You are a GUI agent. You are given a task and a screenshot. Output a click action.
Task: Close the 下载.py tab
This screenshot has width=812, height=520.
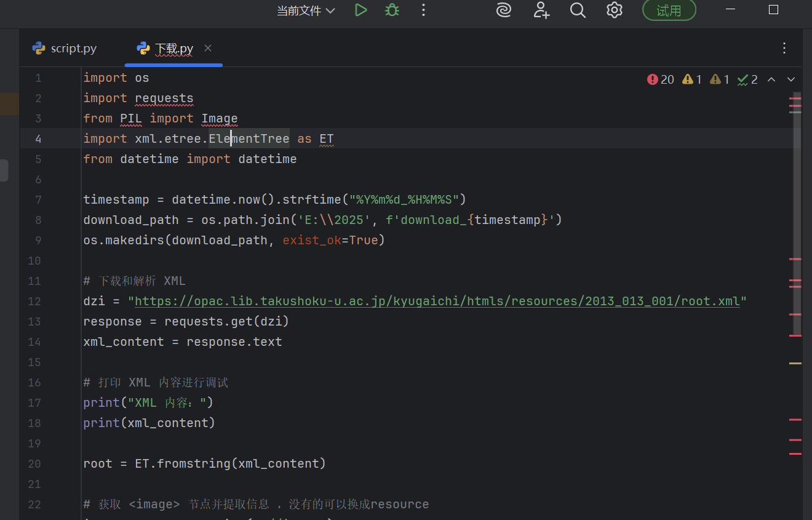[x=208, y=48]
